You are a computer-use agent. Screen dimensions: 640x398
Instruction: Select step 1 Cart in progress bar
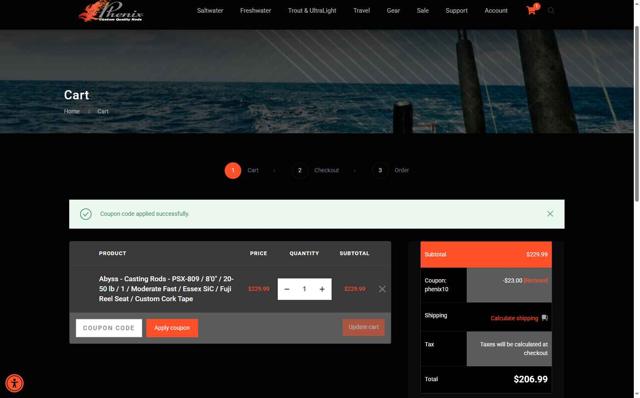tap(241, 170)
